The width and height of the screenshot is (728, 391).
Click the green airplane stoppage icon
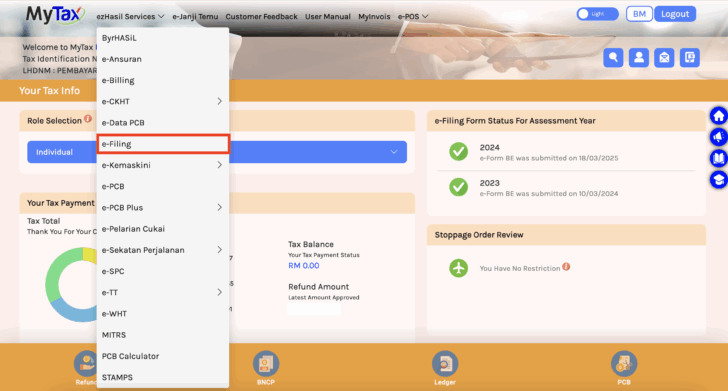pyautogui.click(x=458, y=268)
